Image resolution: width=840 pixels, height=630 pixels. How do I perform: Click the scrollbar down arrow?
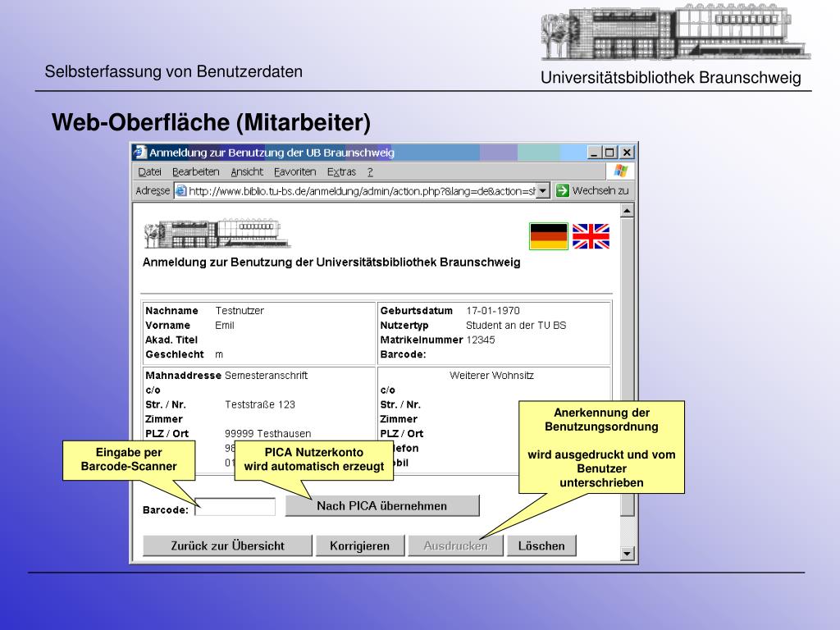pyautogui.click(x=627, y=554)
